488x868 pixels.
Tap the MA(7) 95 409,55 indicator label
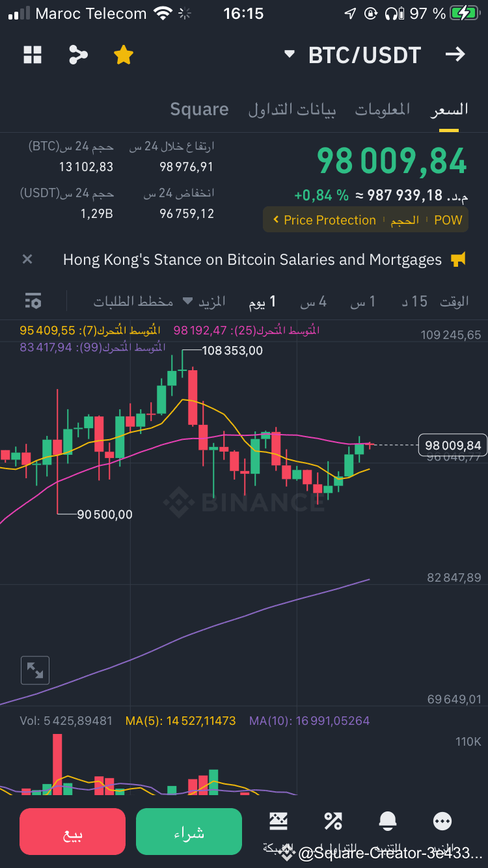90,331
